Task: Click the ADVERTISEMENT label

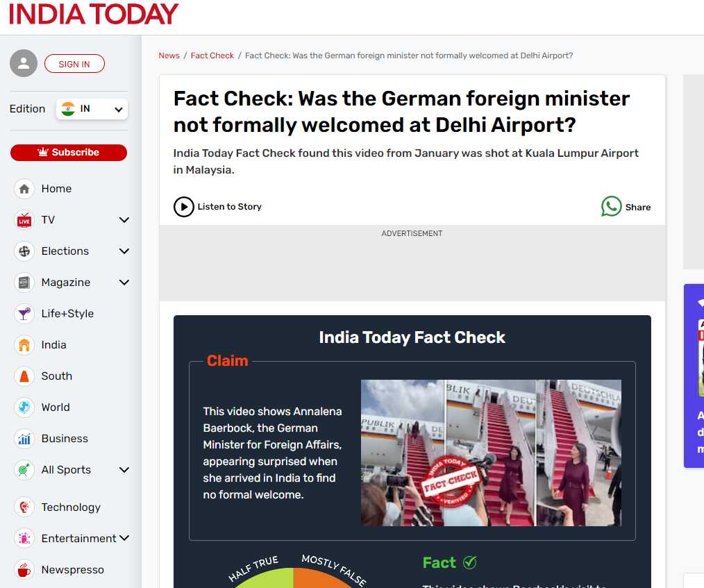Action: 412,233
